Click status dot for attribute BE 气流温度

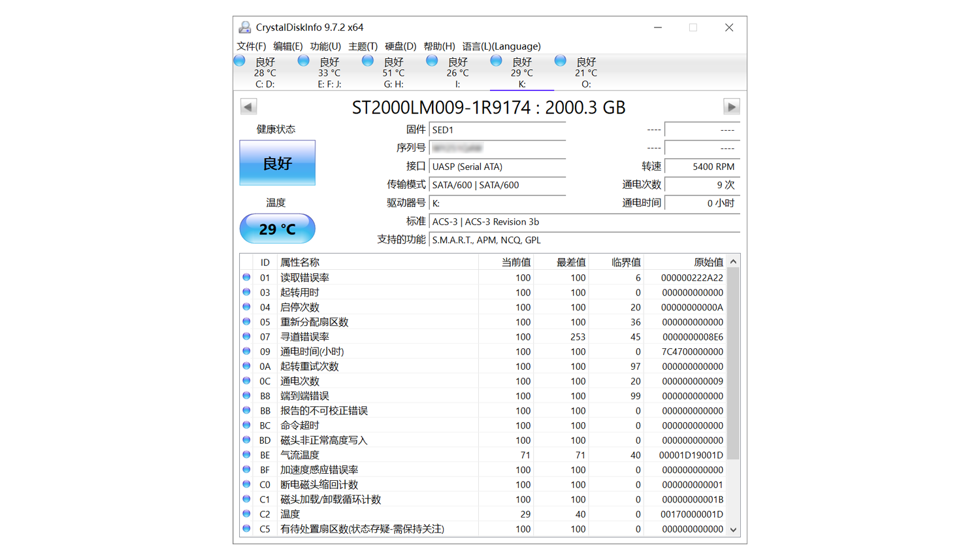click(246, 455)
